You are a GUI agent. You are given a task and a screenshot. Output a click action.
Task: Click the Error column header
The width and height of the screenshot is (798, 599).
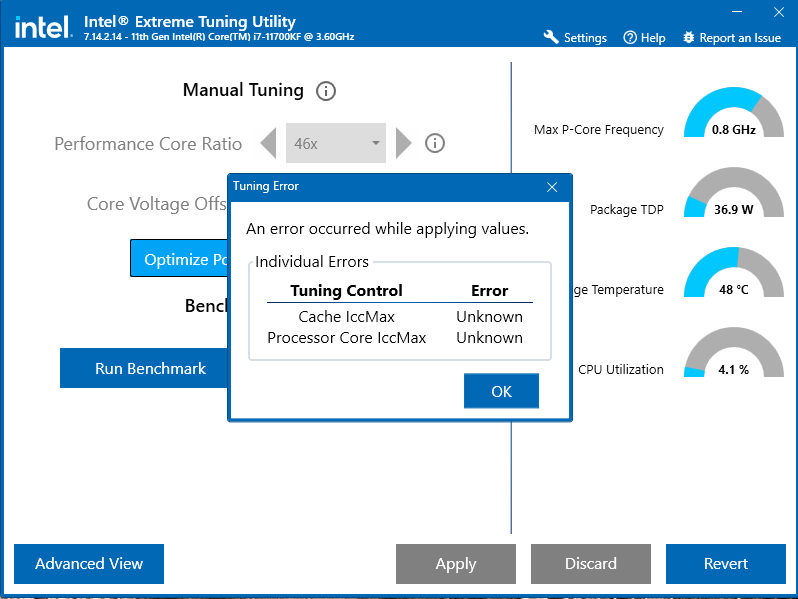[489, 291]
